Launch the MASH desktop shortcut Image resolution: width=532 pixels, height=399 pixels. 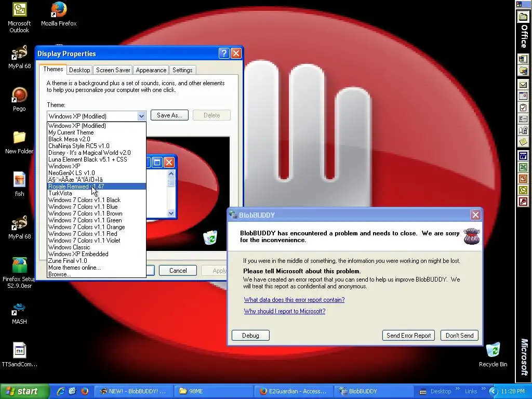tap(19, 313)
